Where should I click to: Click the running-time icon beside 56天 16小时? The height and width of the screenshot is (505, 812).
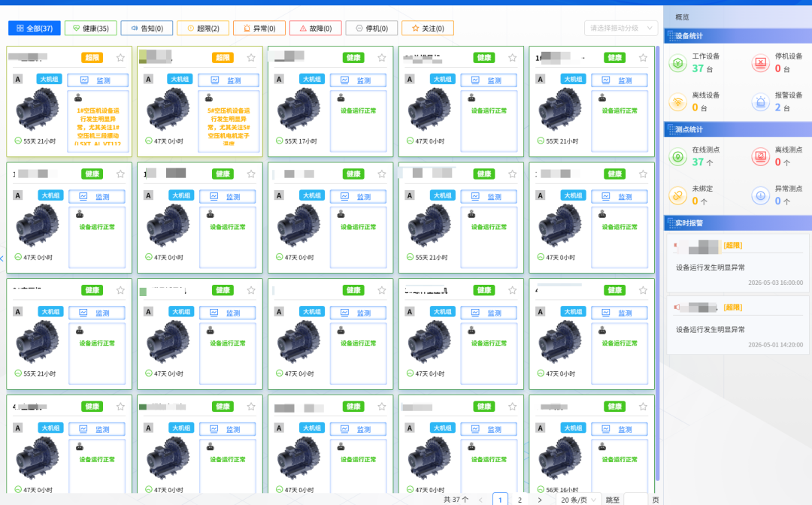point(541,489)
